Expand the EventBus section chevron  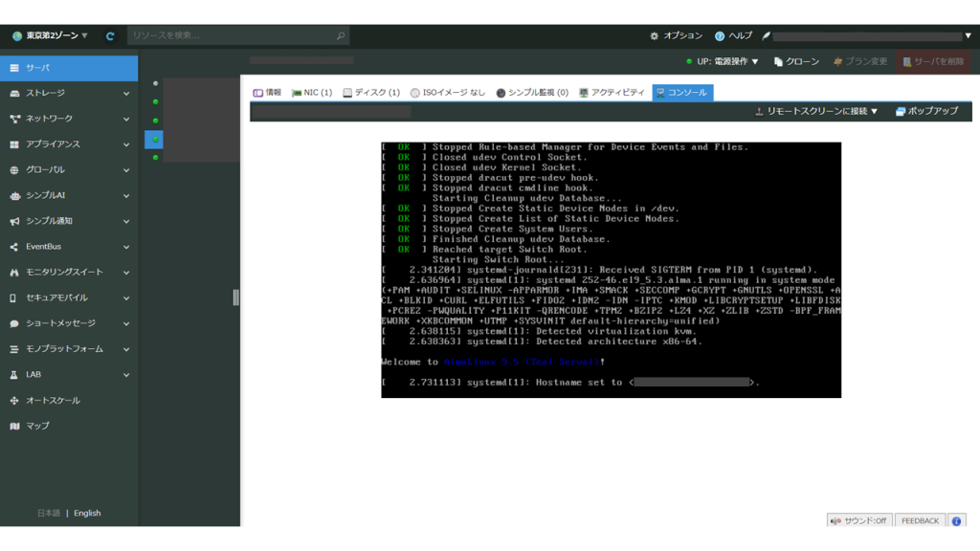click(x=126, y=247)
